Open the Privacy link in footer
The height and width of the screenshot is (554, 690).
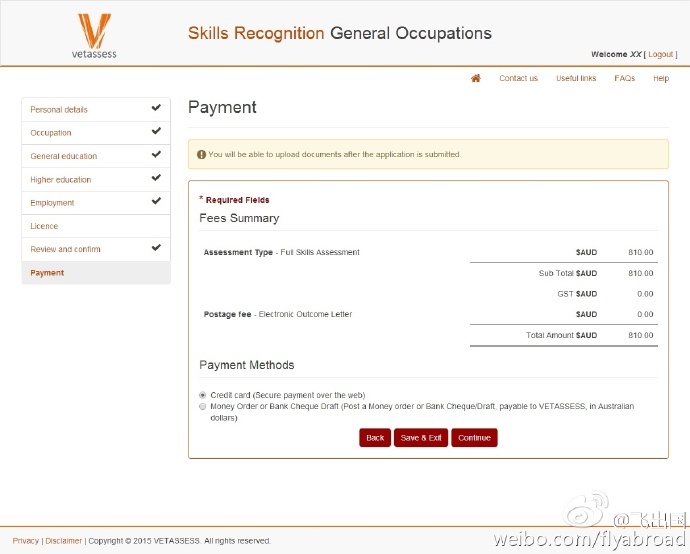pyautogui.click(x=26, y=541)
